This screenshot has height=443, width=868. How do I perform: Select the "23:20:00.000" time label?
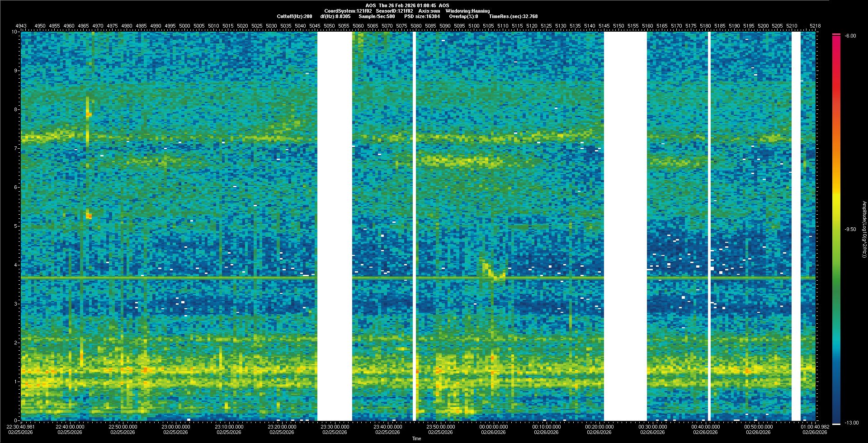pyautogui.click(x=282, y=427)
